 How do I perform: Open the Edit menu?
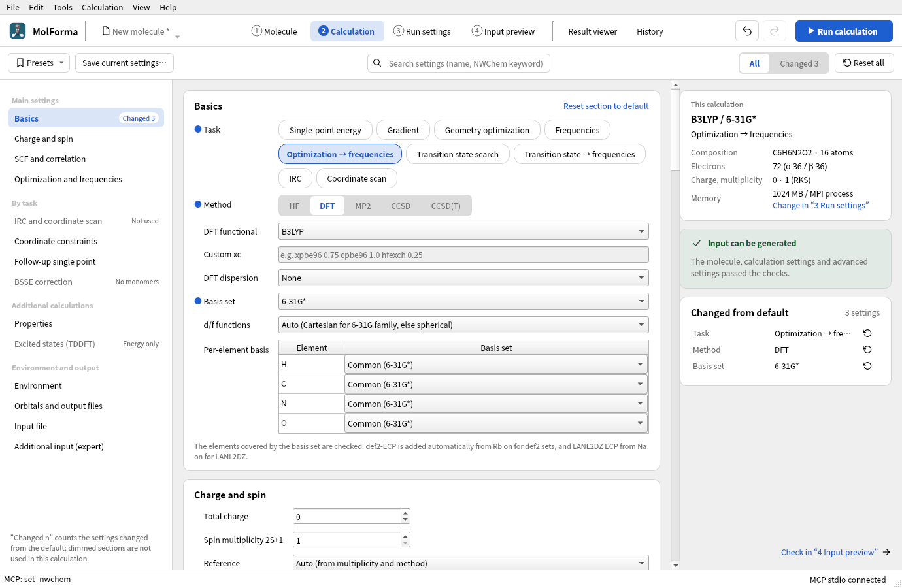(36, 7)
